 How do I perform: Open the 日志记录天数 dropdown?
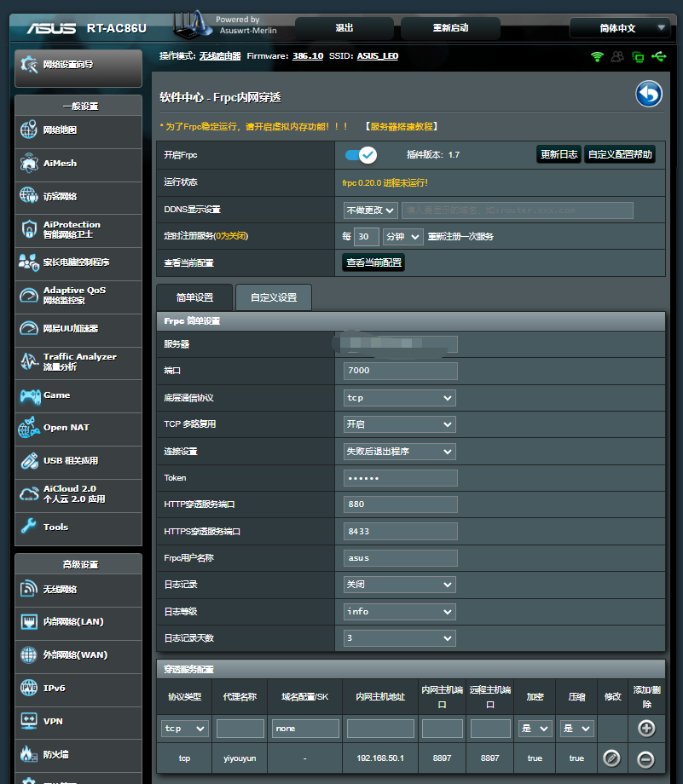coord(399,638)
